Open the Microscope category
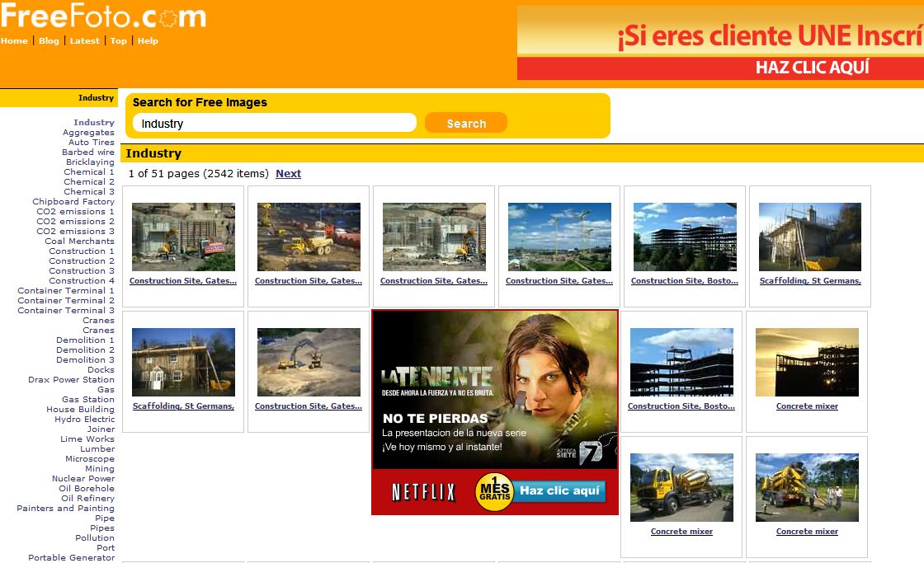The image size is (924, 563). tap(90, 459)
